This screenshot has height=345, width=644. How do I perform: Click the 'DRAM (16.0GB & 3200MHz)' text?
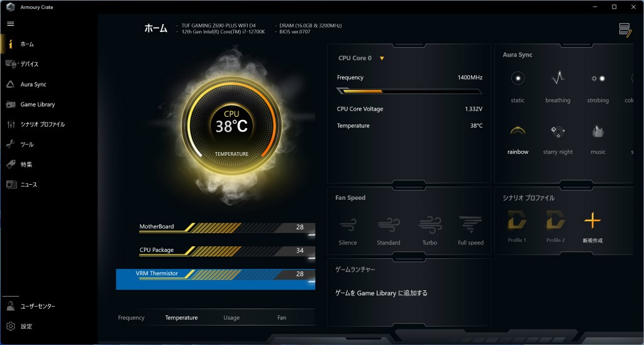[x=311, y=25]
